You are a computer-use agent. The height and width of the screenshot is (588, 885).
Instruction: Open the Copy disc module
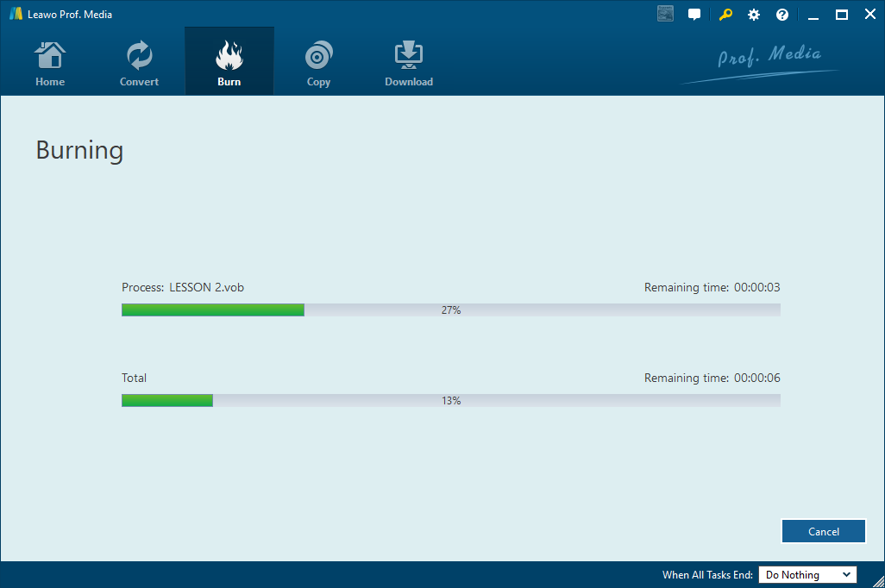318,62
